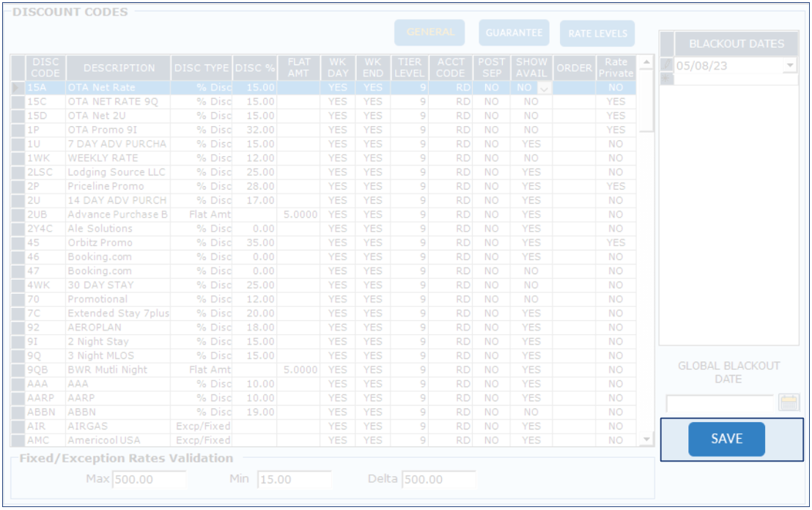Expand the 05/08/23 blackout date dropdown
The width and height of the screenshot is (812, 510).
pos(789,65)
